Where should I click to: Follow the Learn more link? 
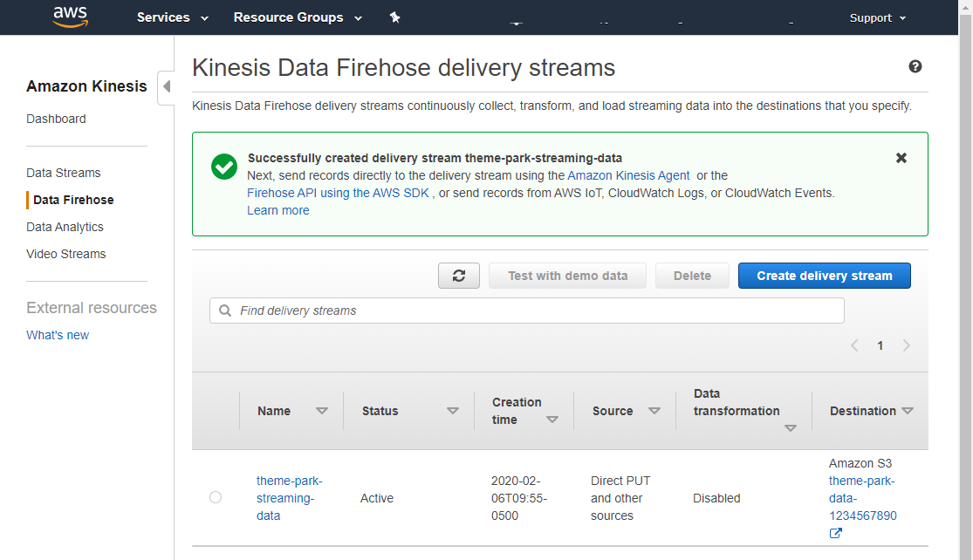[278, 210]
